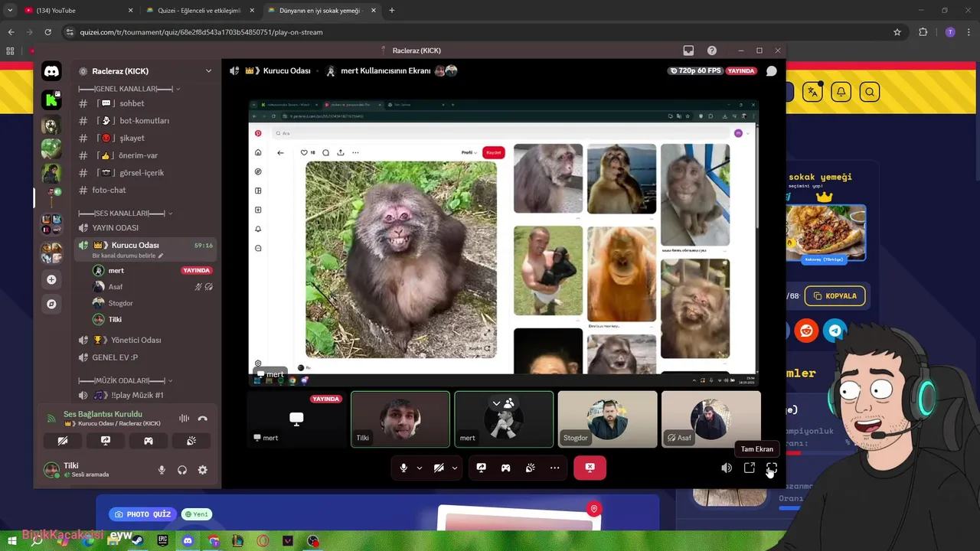Open camera options arrow
Viewport: 980px width, 551px height.
pos(454,468)
